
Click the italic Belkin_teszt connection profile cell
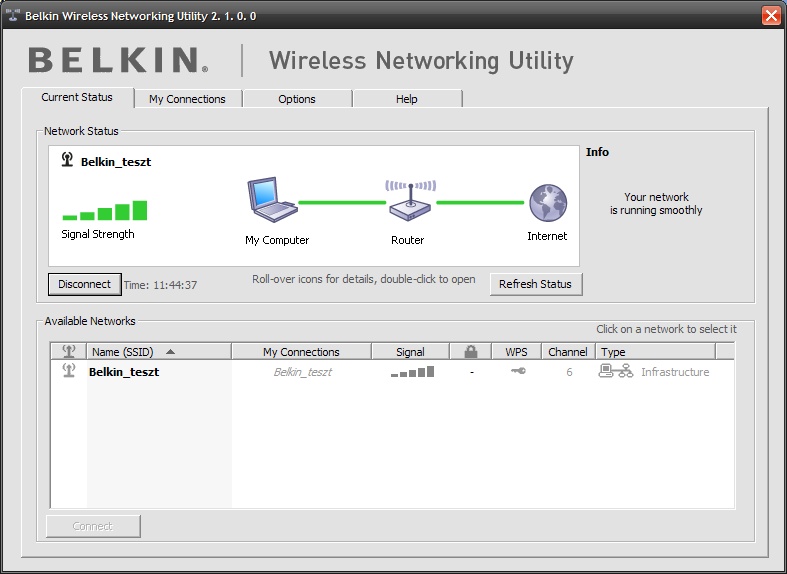pos(303,372)
